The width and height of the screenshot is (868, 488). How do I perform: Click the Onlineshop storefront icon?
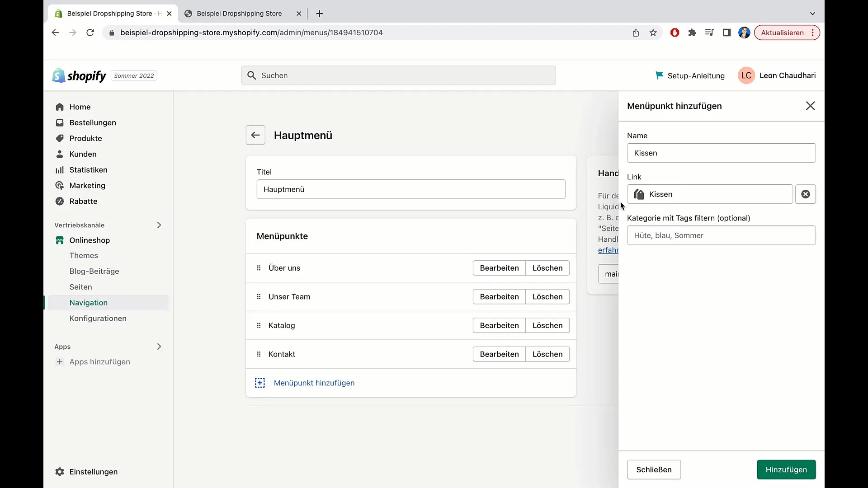point(59,239)
